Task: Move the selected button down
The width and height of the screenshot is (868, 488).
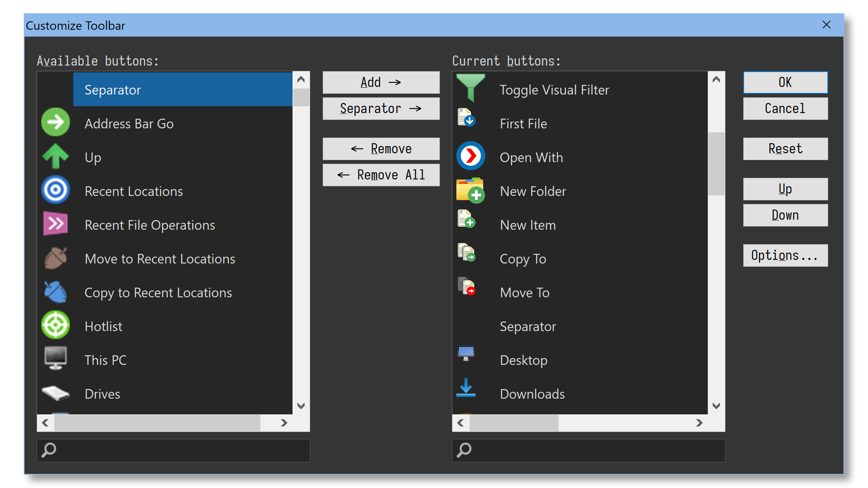Action: (785, 215)
